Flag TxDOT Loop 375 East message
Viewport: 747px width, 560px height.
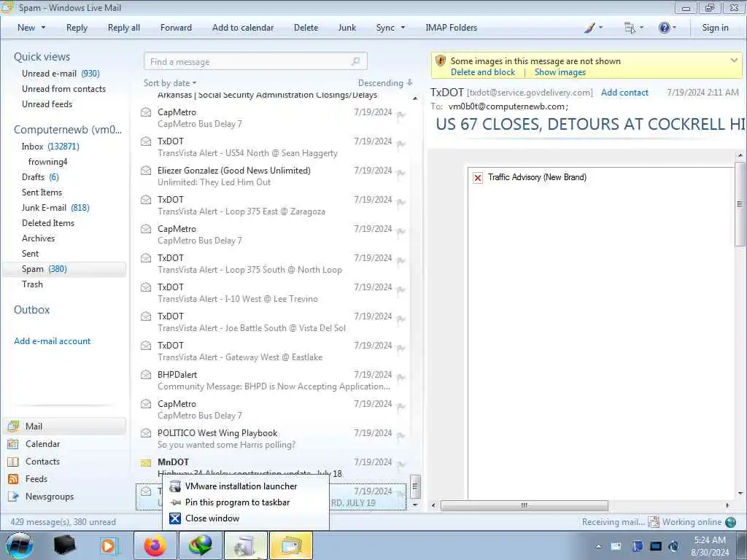[401, 203]
